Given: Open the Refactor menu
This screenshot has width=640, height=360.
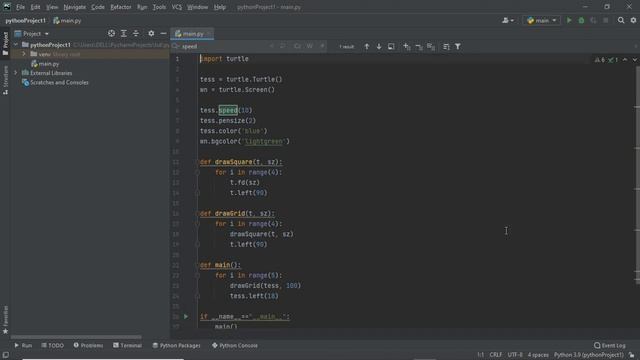Looking at the screenshot, I should coord(121,7).
